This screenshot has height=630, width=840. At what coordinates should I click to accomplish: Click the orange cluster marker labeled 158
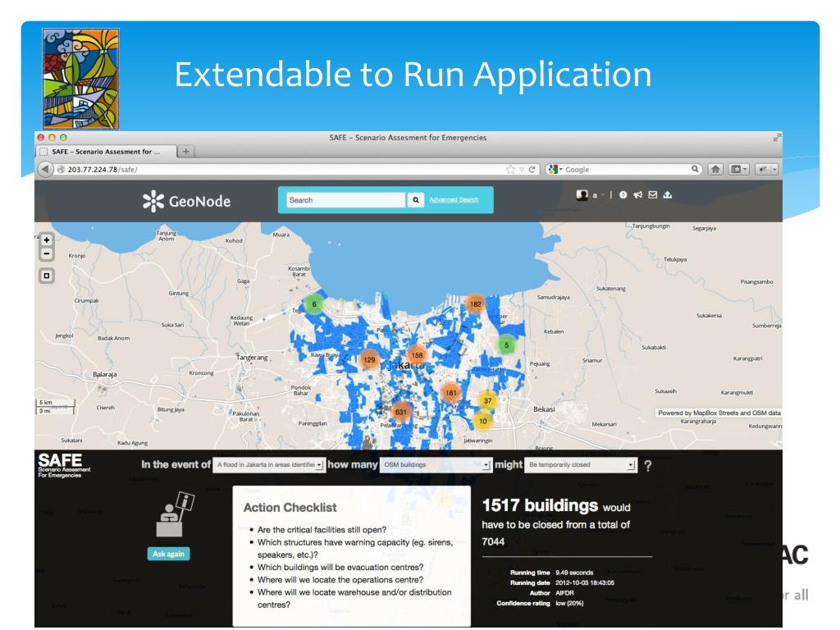coord(417,355)
